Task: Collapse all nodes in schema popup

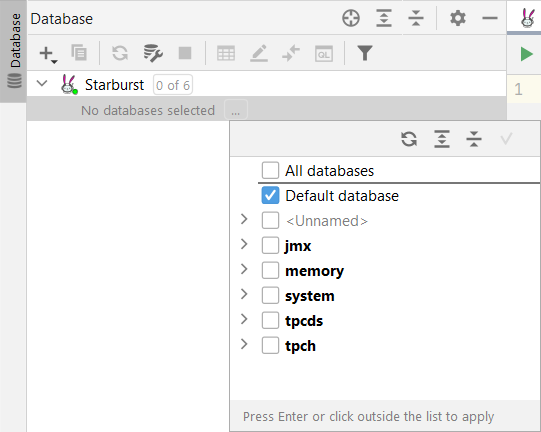Action: [x=474, y=139]
